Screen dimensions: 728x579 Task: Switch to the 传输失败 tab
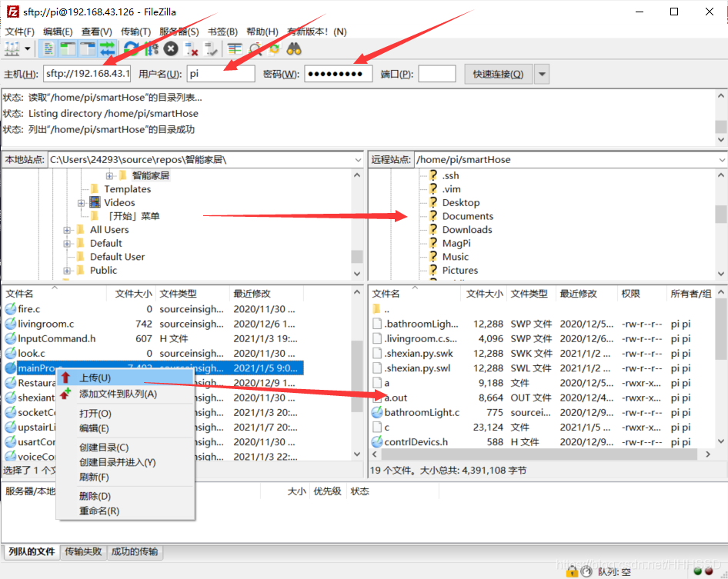[x=83, y=551]
